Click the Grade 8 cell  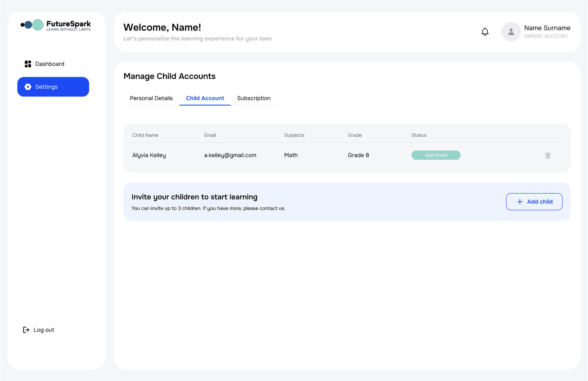(358, 155)
